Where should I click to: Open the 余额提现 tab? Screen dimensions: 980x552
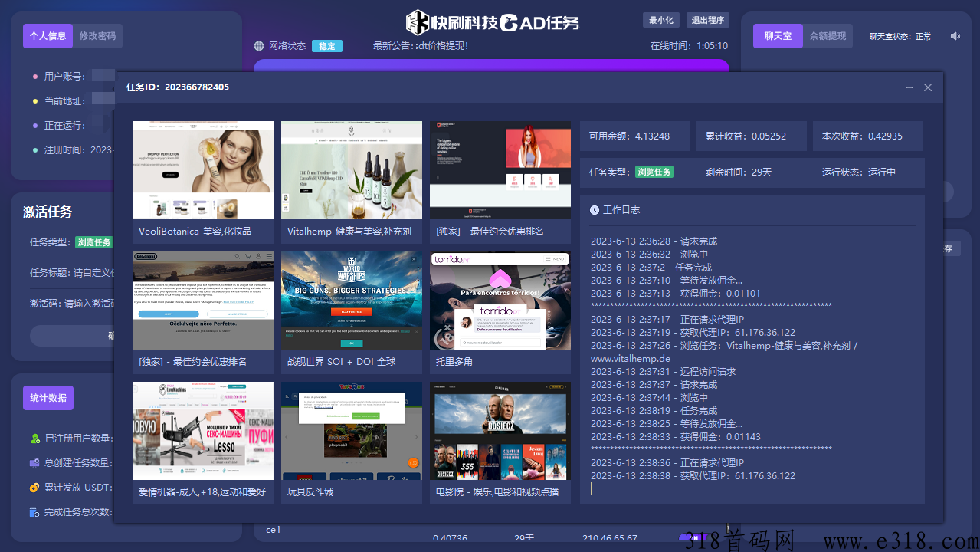[828, 36]
